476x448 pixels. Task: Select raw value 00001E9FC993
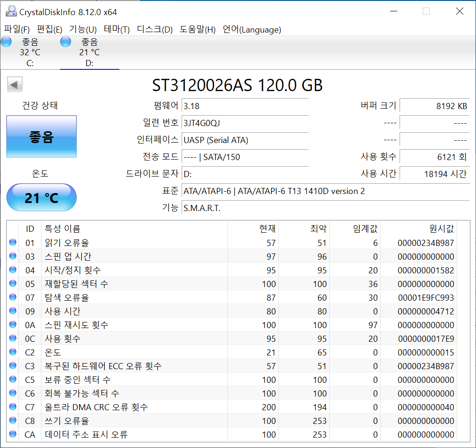[426, 298]
